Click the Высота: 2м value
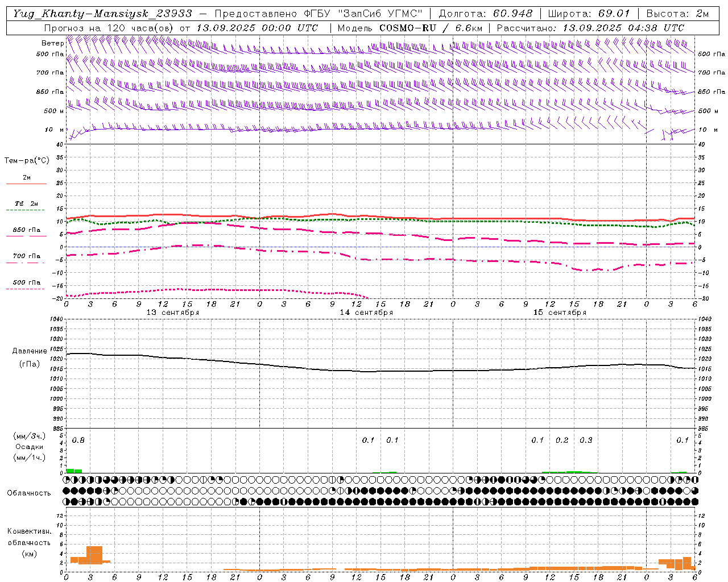The width and height of the screenshot is (728, 582). point(677,13)
